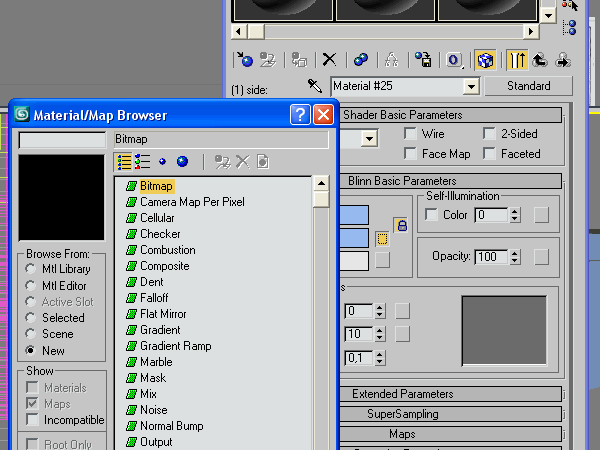
Task: Click Get Material icon in Material Editor
Action: tap(245, 60)
